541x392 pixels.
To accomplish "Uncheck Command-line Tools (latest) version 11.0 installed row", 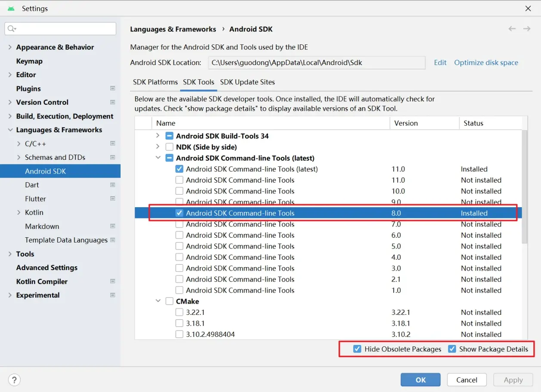I will pyautogui.click(x=179, y=169).
